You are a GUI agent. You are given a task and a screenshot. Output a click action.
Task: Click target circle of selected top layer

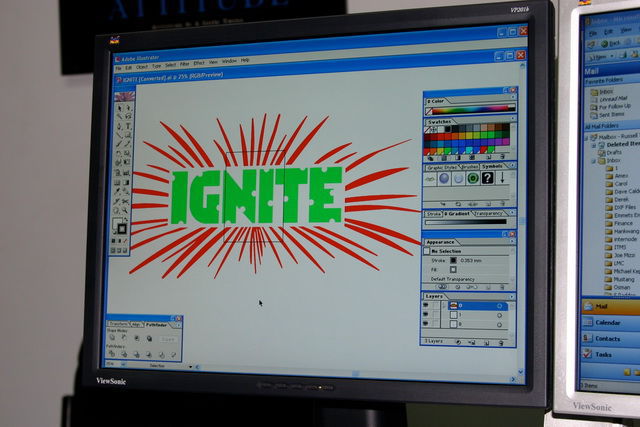pyautogui.click(x=500, y=306)
